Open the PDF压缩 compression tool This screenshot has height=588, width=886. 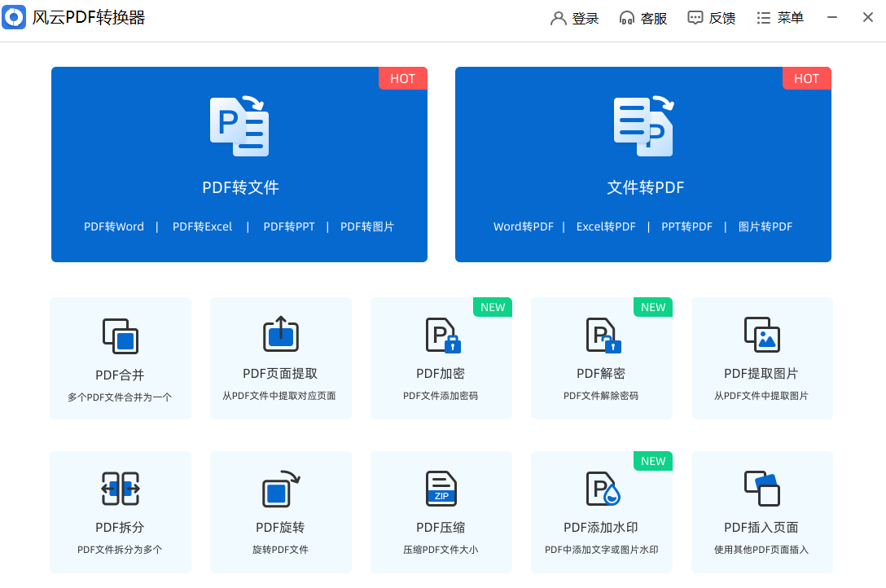441,512
